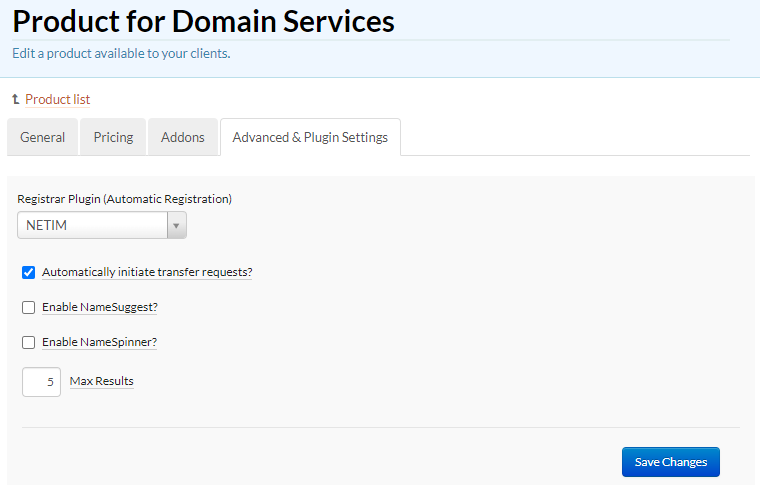Click the Edit a product subtitle text
760x485 pixels.
tap(121, 53)
